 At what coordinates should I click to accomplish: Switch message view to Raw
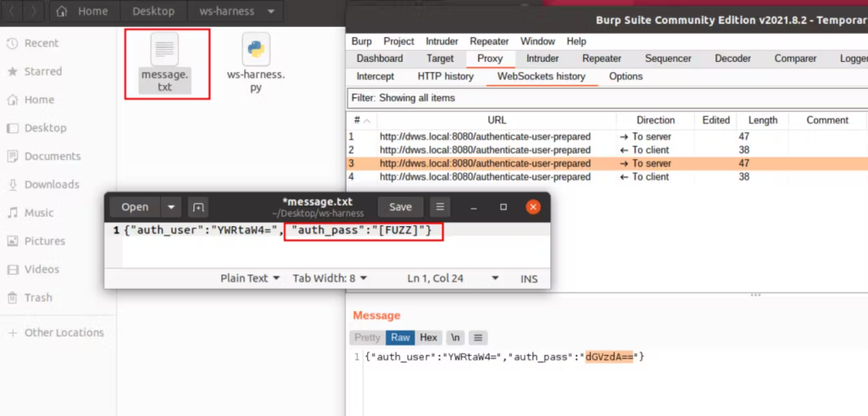coord(400,337)
